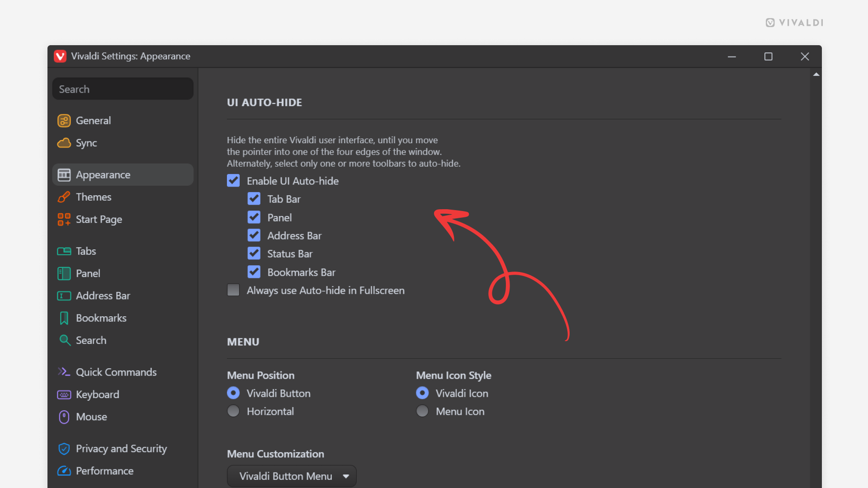The height and width of the screenshot is (488, 868).
Task: Go to Privacy and Security settings
Action: 123,449
